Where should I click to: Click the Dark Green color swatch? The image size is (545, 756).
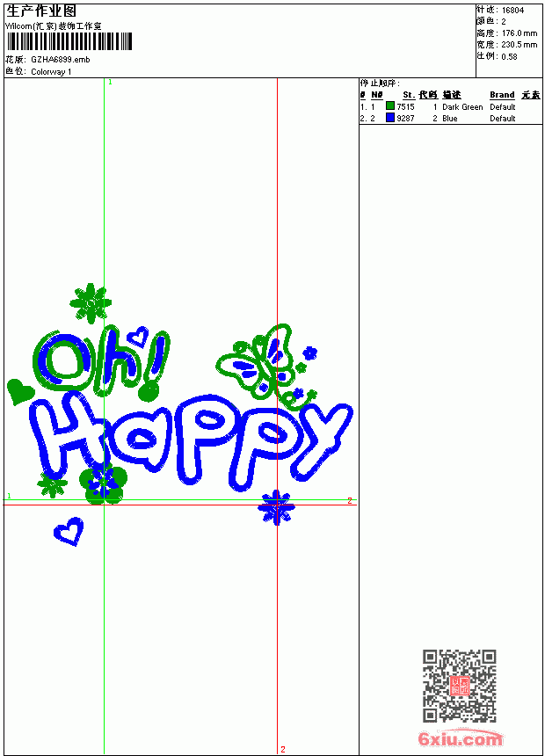(x=390, y=105)
